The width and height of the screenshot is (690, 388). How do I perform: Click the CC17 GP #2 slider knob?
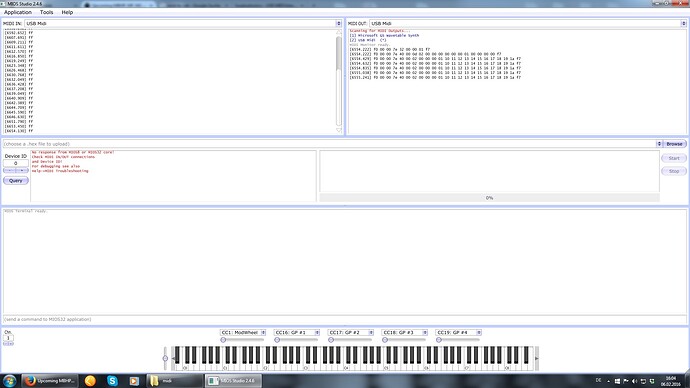coord(331,340)
